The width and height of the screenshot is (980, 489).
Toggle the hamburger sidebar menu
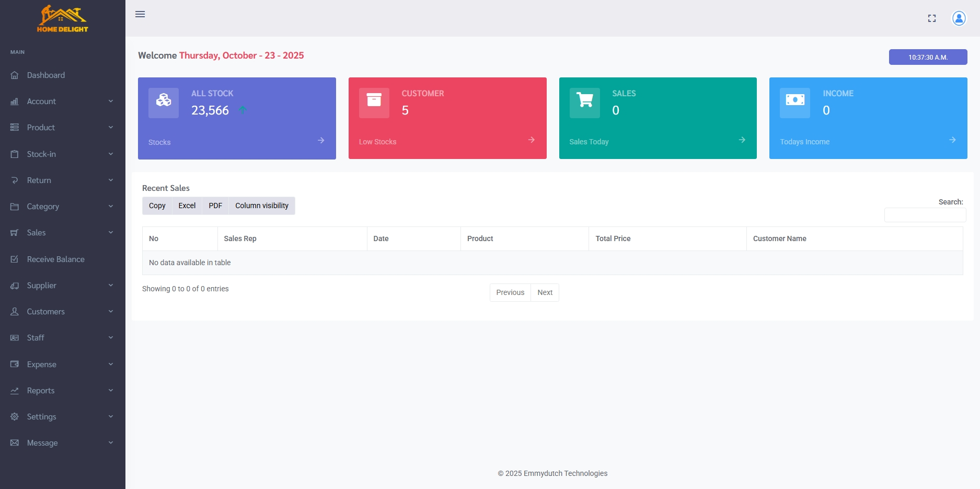tap(140, 14)
